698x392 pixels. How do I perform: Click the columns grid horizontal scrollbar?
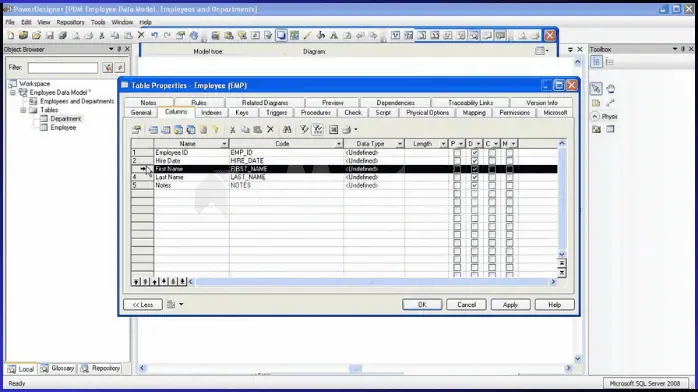click(372, 282)
